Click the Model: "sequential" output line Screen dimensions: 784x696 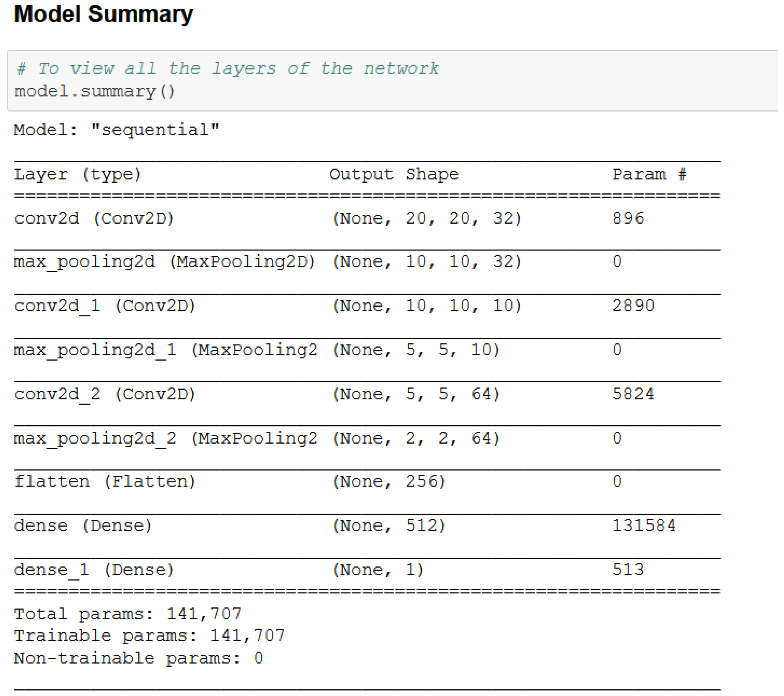[117, 130]
